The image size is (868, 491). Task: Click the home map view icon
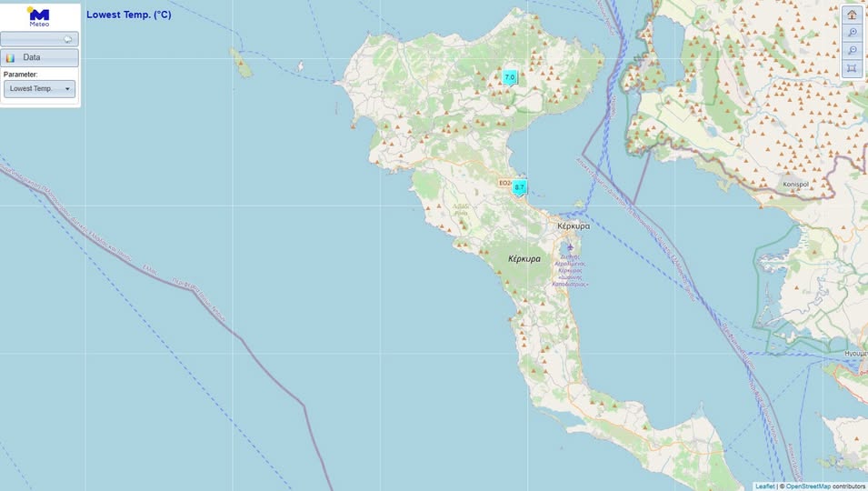click(x=852, y=15)
